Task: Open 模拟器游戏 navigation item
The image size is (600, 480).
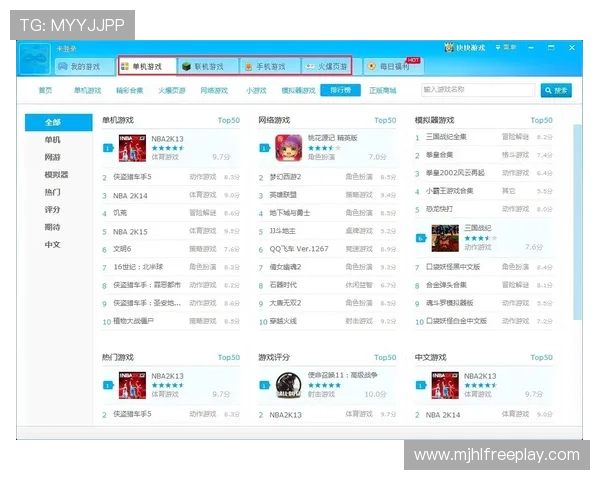Action: (x=298, y=90)
